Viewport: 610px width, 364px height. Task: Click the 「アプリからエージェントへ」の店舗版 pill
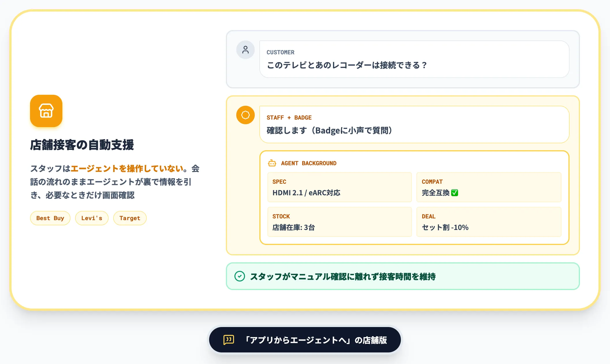305,340
